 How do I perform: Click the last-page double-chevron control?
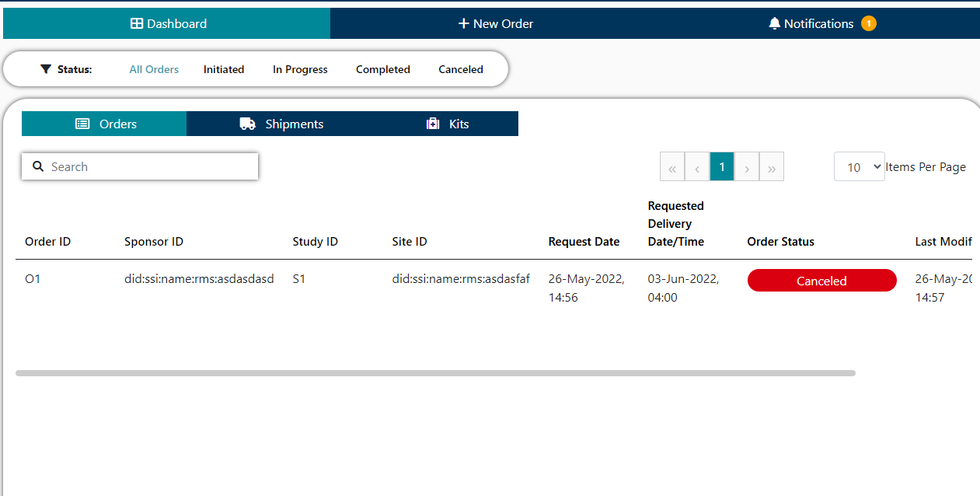[771, 166]
